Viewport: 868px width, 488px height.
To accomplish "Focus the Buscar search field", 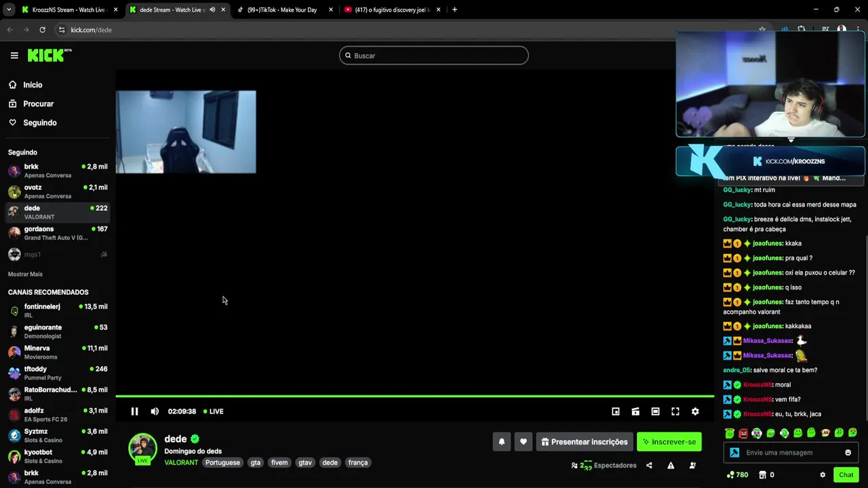I will pos(434,56).
